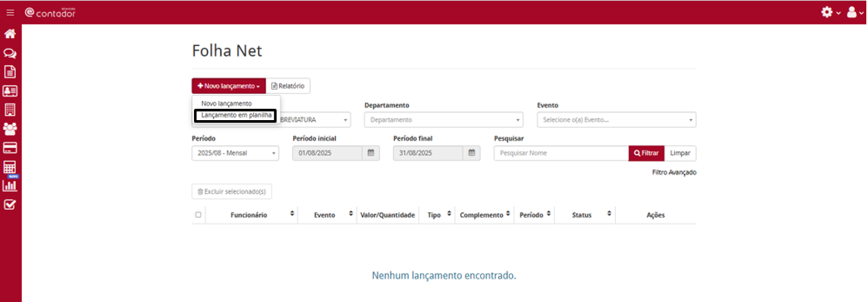This screenshot has height=302, width=868.
Task: Click the Excluir selecionado(s) button
Action: (232, 192)
